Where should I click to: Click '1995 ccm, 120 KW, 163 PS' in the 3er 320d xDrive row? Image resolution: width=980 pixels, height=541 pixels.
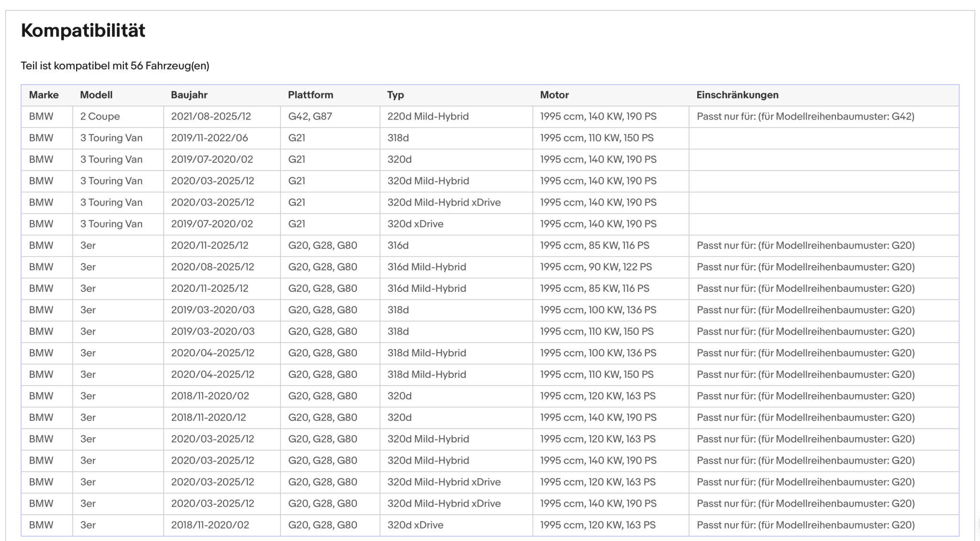pyautogui.click(x=598, y=525)
